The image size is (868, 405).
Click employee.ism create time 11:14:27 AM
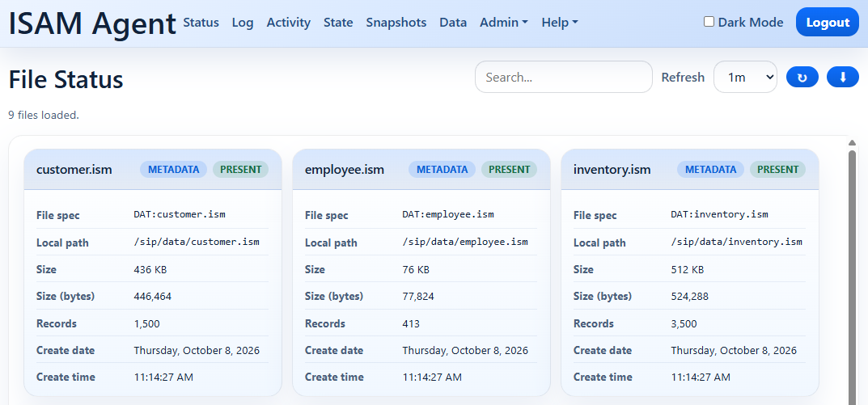coord(432,378)
